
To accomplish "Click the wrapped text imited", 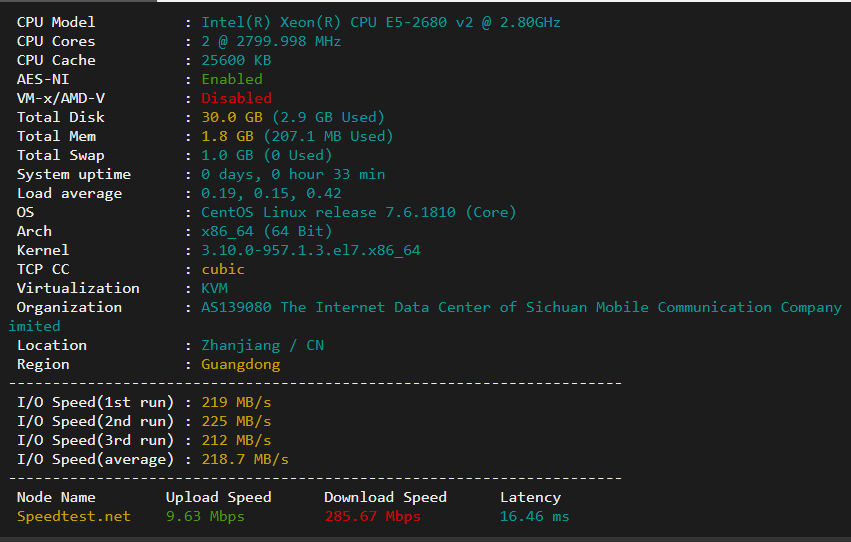I will 34,326.
